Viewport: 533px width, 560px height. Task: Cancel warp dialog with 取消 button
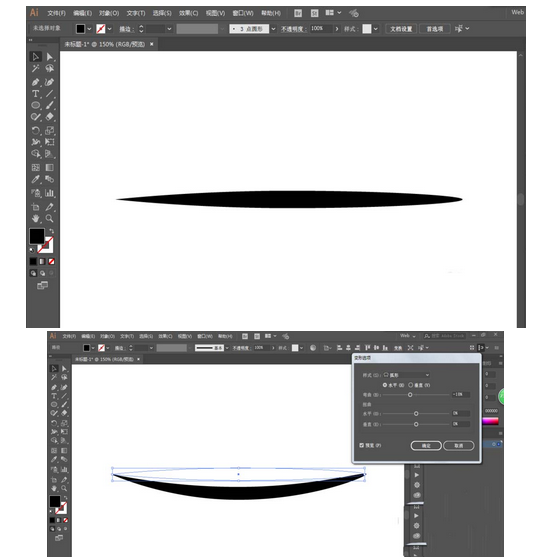point(459,445)
